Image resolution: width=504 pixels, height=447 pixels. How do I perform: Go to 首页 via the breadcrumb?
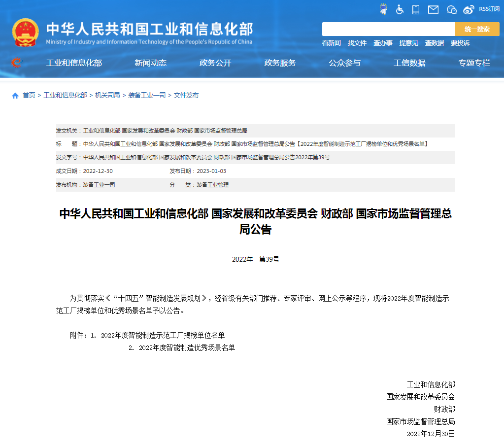point(29,96)
